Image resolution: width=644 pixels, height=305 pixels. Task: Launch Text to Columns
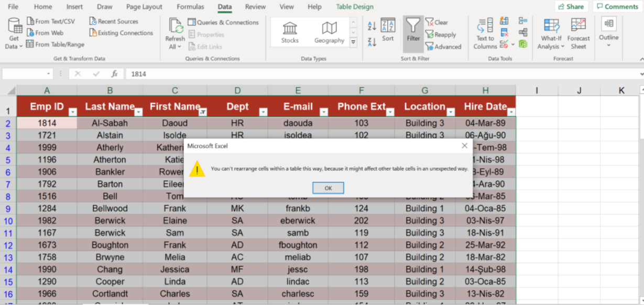click(485, 34)
